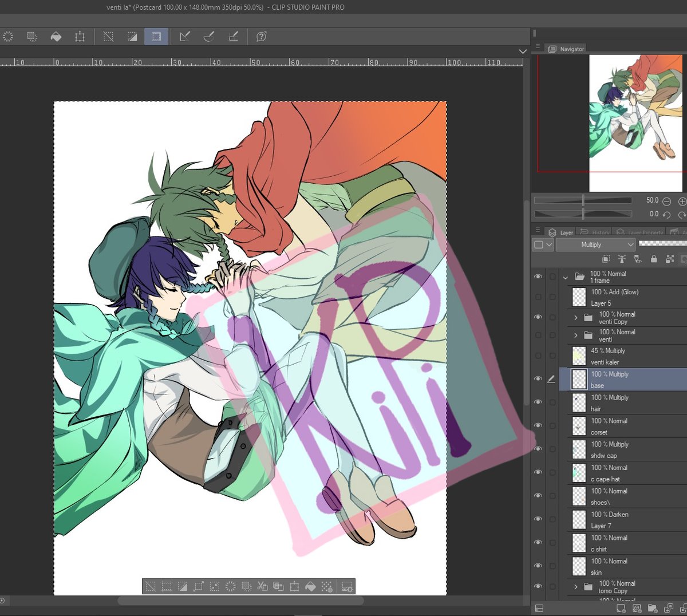Click Clear in the selection launcher
Image resolution: width=687 pixels, height=616 pixels.
point(231,586)
